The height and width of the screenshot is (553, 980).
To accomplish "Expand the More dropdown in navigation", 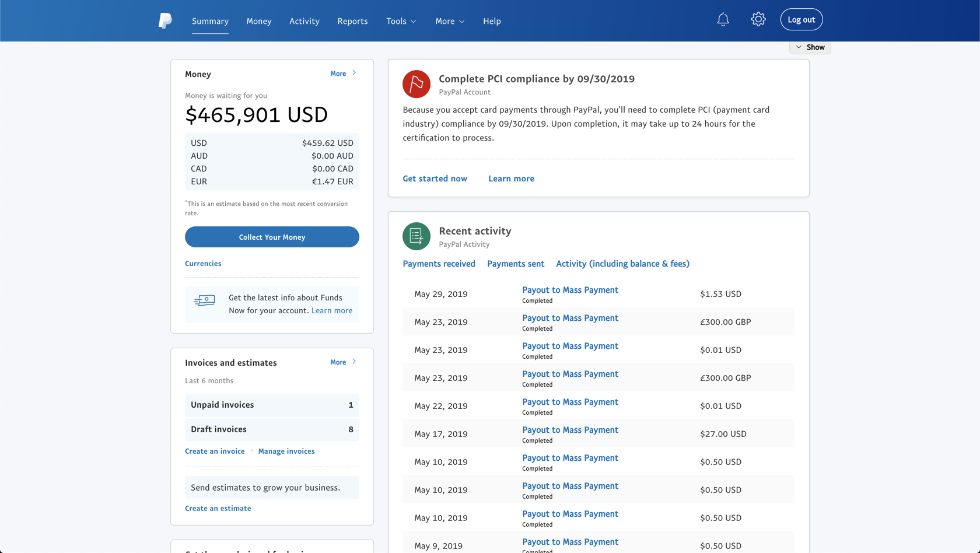I will click(450, 21).
